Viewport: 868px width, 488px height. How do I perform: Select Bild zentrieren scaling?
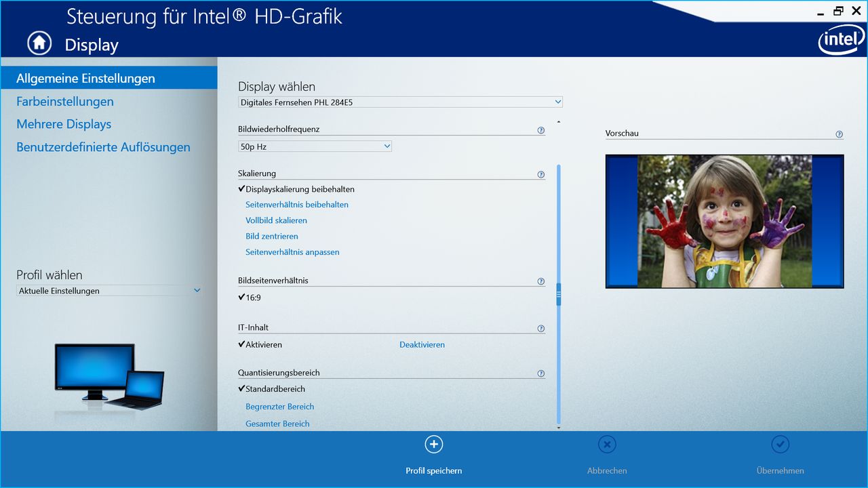[x=272, y=237]
